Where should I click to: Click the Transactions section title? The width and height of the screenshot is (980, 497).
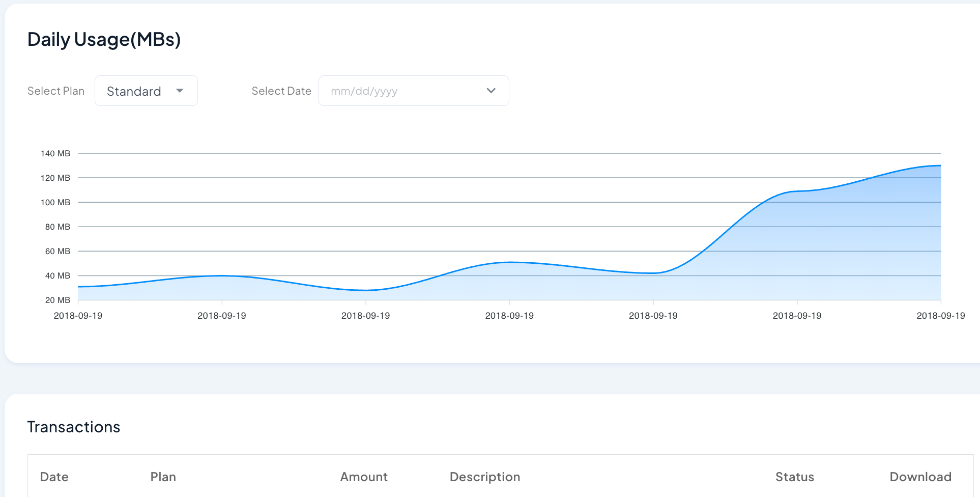(x=74, y=427)
